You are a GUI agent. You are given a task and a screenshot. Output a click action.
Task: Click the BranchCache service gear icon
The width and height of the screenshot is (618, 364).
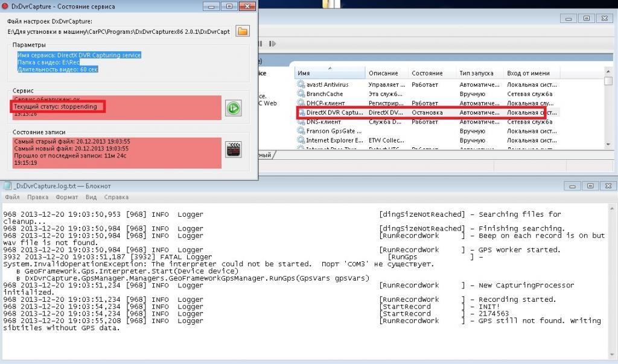pos(301,94)
